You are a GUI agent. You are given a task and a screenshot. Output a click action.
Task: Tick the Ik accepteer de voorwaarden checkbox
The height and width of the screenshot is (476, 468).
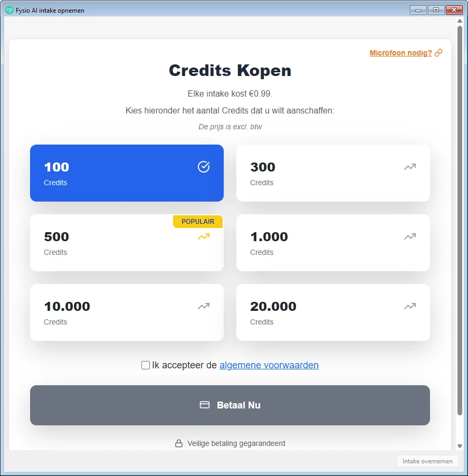click(x=146, y=365)
